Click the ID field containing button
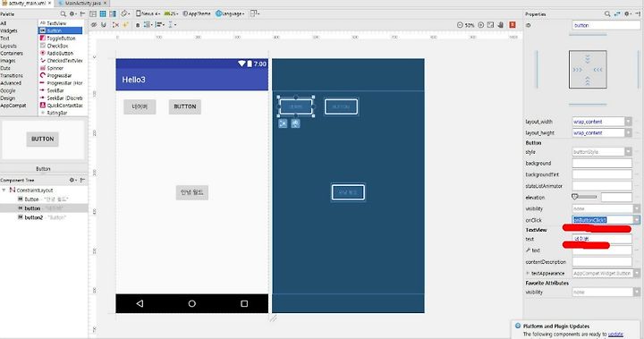 point(606,25)
